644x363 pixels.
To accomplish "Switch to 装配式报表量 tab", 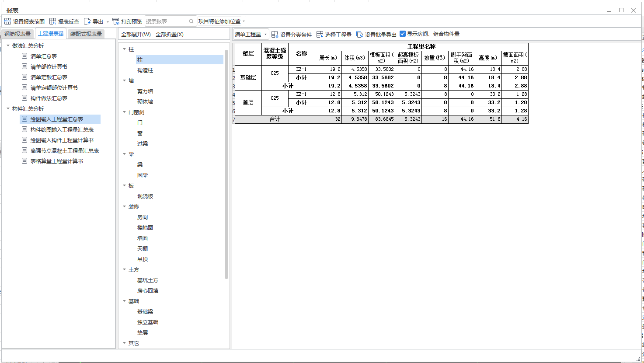I will (86, 34).
